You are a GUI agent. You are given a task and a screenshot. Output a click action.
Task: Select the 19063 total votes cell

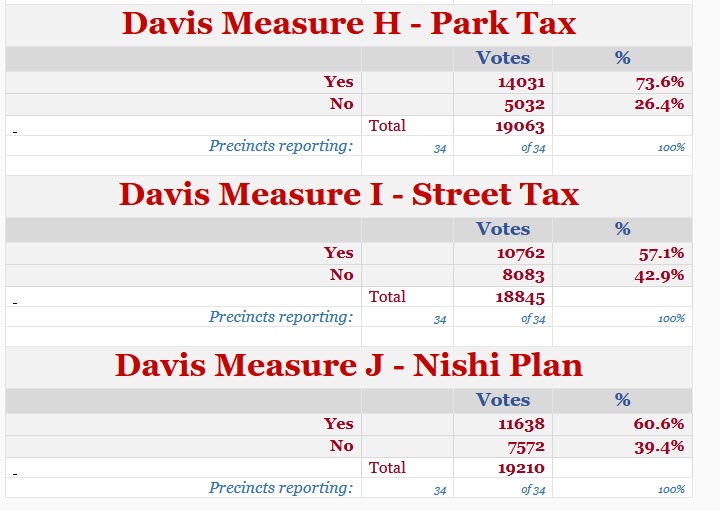[x=520, y=126]
